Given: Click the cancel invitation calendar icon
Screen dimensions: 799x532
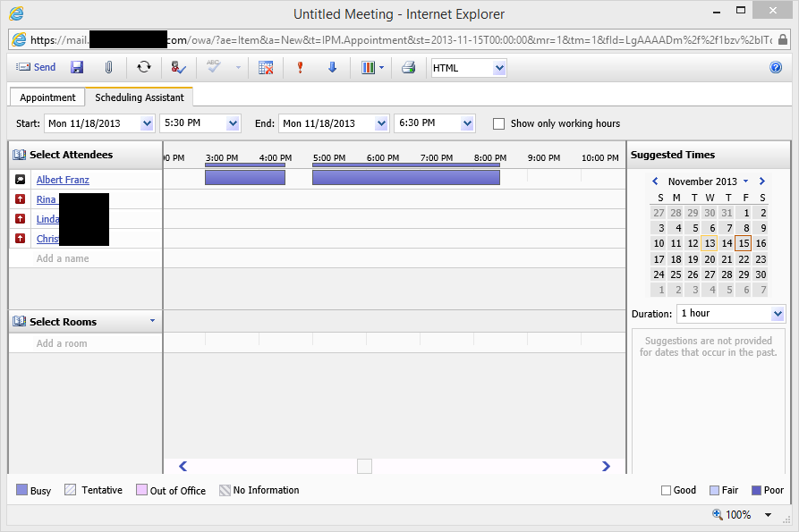Looking at the screenshot, I should (x=266, y=67).
